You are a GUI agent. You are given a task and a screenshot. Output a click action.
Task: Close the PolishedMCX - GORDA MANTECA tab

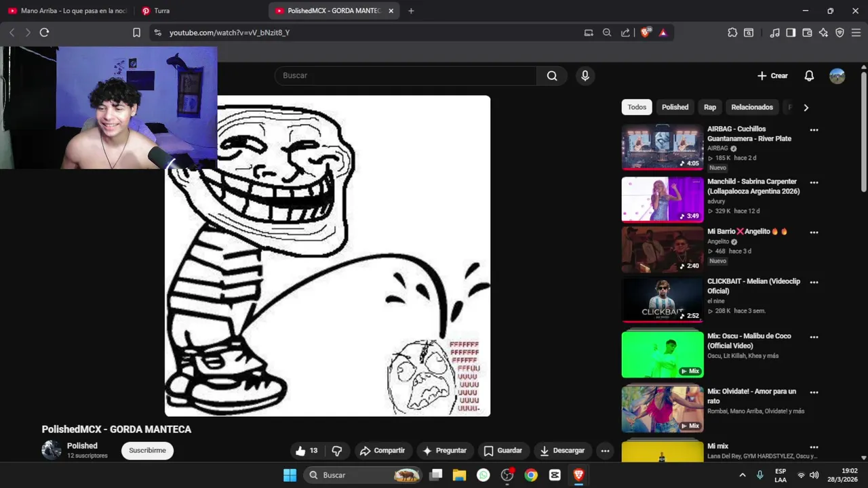pyautogui.click(x=391, y=11)
